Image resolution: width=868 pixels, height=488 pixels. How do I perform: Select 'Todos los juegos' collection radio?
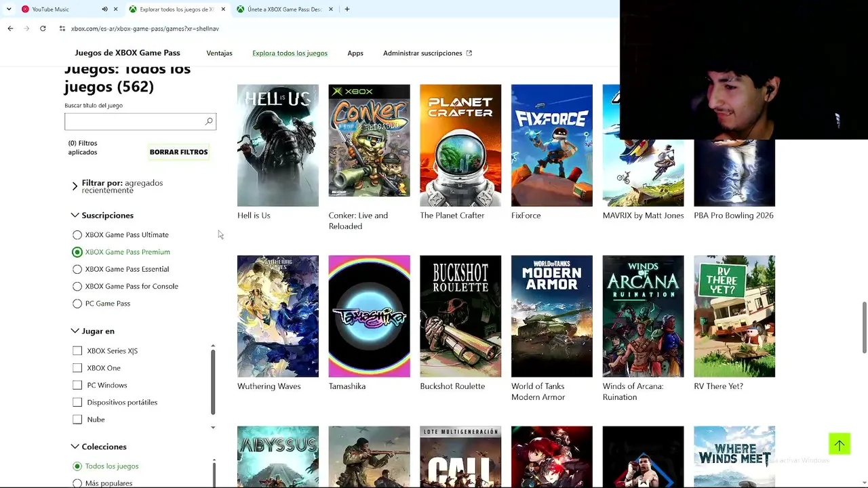tap(77, 466)
